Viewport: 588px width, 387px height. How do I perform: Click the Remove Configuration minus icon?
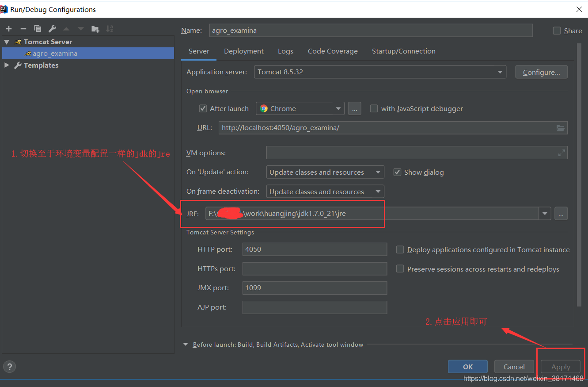click(x=23, y=29)
